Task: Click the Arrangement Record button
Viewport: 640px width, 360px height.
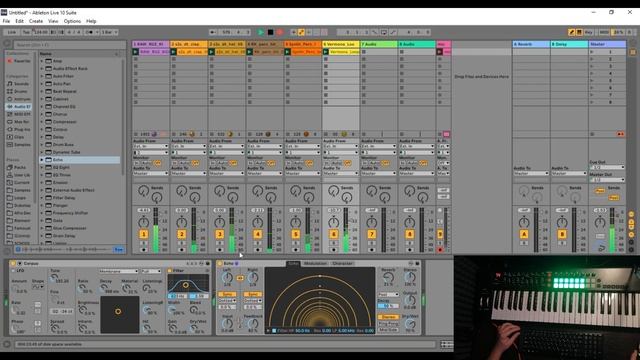Action: pyautogui.click(x=280, y=32)
